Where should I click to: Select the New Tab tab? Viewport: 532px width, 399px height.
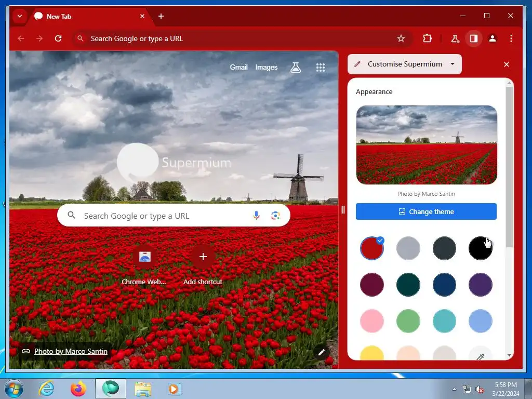(90, 16)
